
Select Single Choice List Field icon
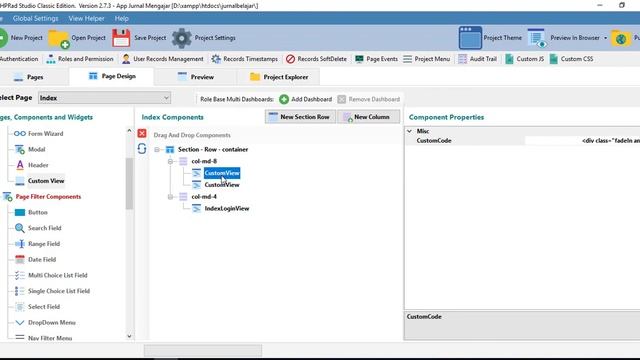click(20, 291)
